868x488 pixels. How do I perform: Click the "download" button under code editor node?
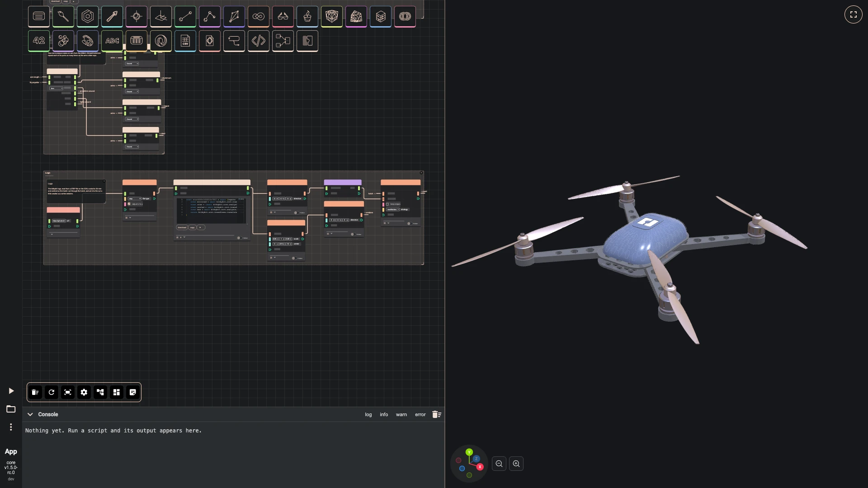(x=182, y=227)
